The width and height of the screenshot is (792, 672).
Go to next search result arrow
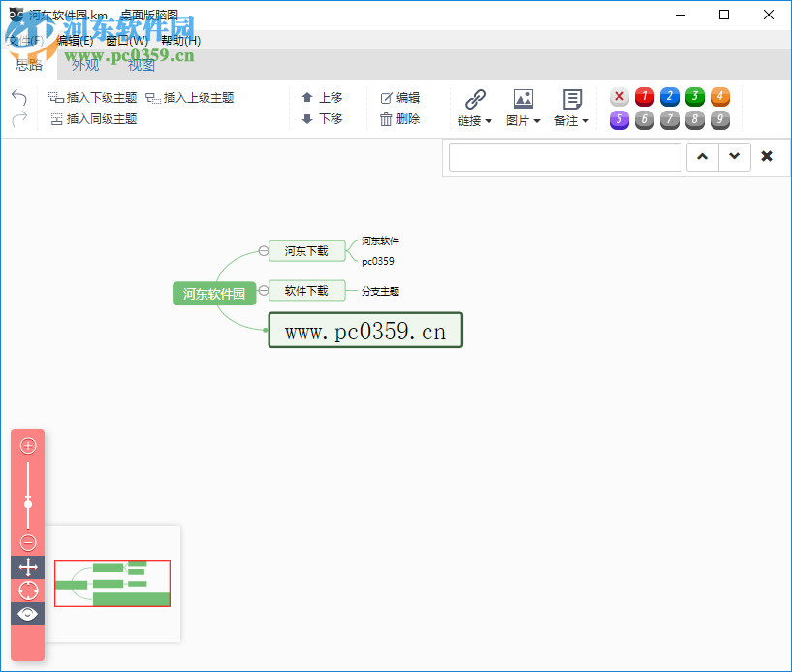coord(735,157)
